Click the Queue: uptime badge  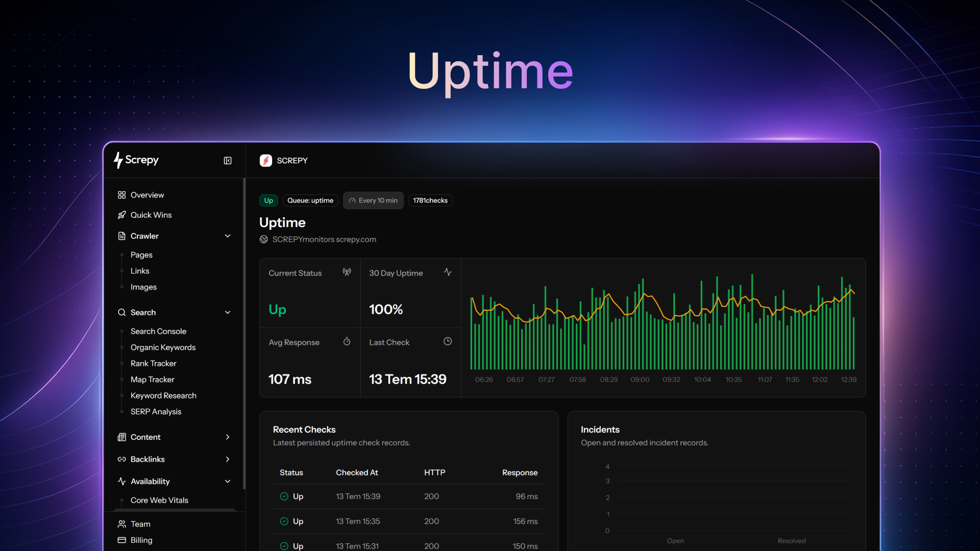tap(310, 201)
